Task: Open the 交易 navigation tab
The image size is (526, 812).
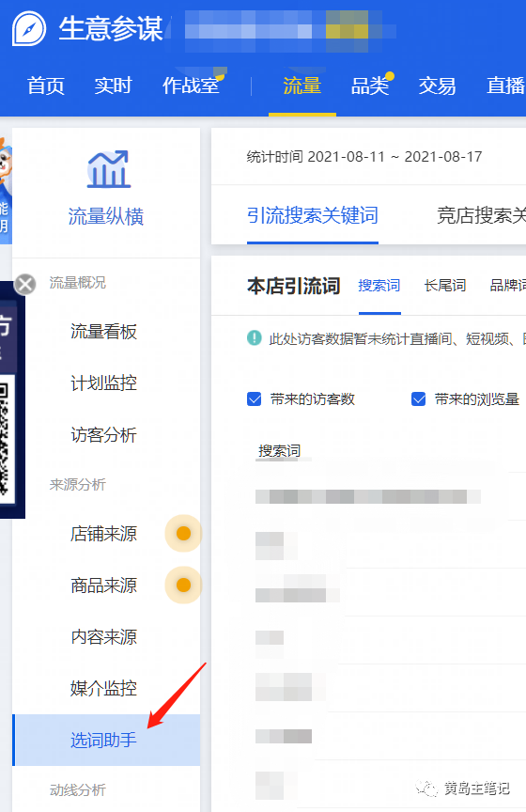Action: coord(437,86)
